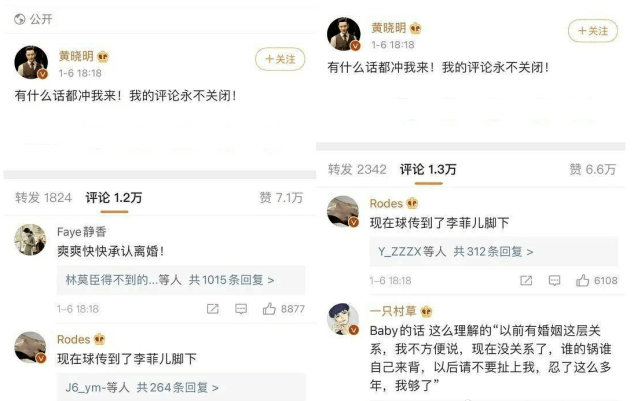
Task: Open reply icon on Faye静香's comment
Action: [x=241, y=309]
